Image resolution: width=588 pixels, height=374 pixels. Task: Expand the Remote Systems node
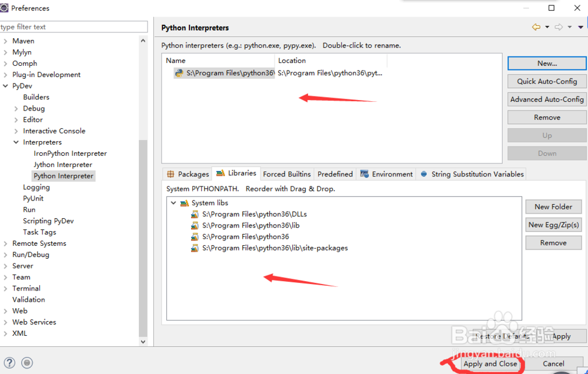(x=5, y=244)
